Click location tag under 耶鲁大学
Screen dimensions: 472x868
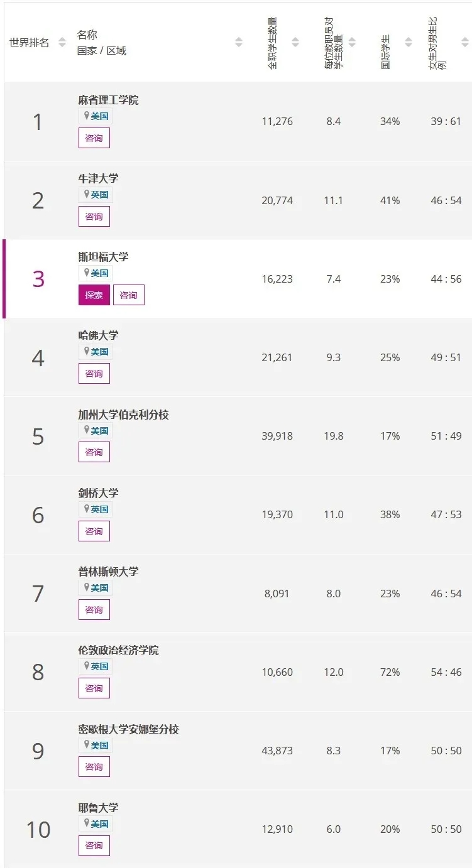click(96, 823)
